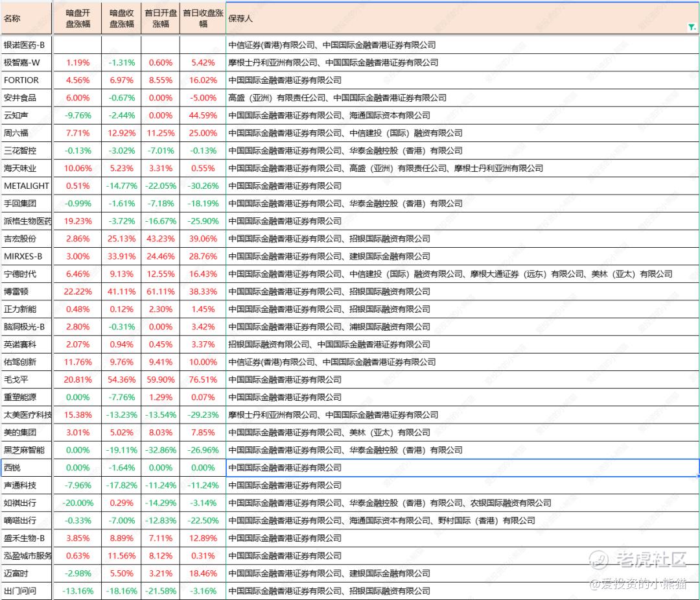Select the 嘀嗒出行 name cell
700x600 pixels.
(x=27, y=520)
